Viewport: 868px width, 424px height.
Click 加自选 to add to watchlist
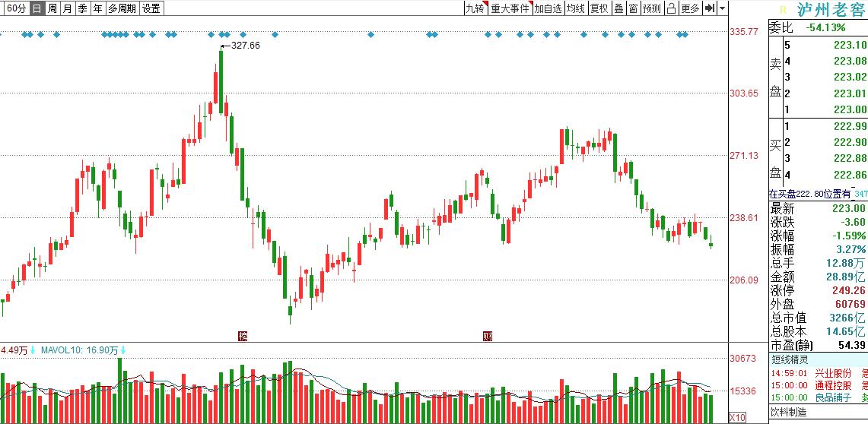(x=548, y=8)
